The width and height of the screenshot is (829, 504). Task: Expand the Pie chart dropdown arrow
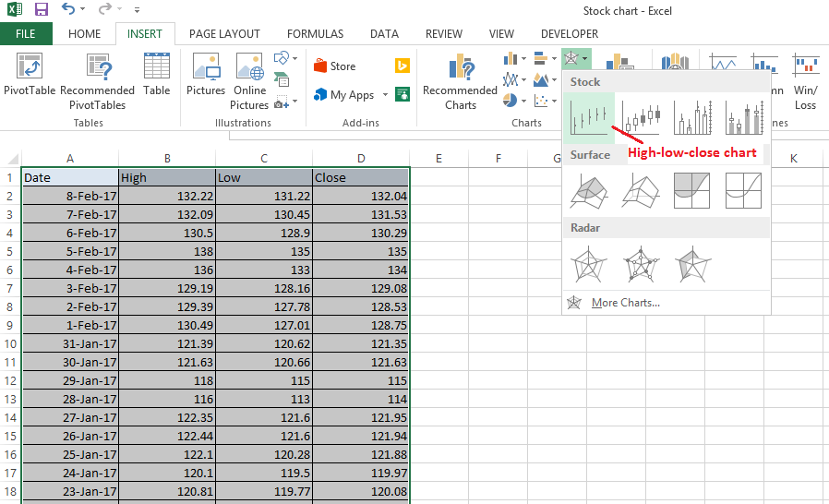[523, 101]
